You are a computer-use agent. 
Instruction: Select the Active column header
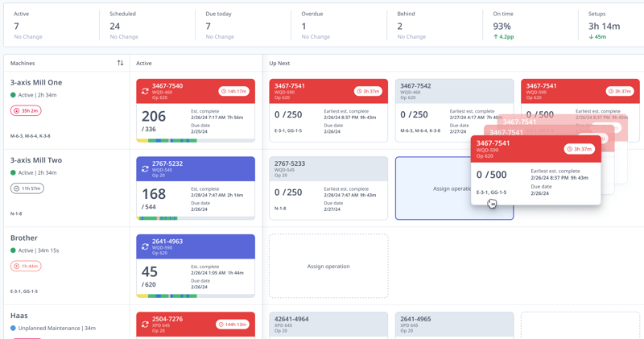144,63
